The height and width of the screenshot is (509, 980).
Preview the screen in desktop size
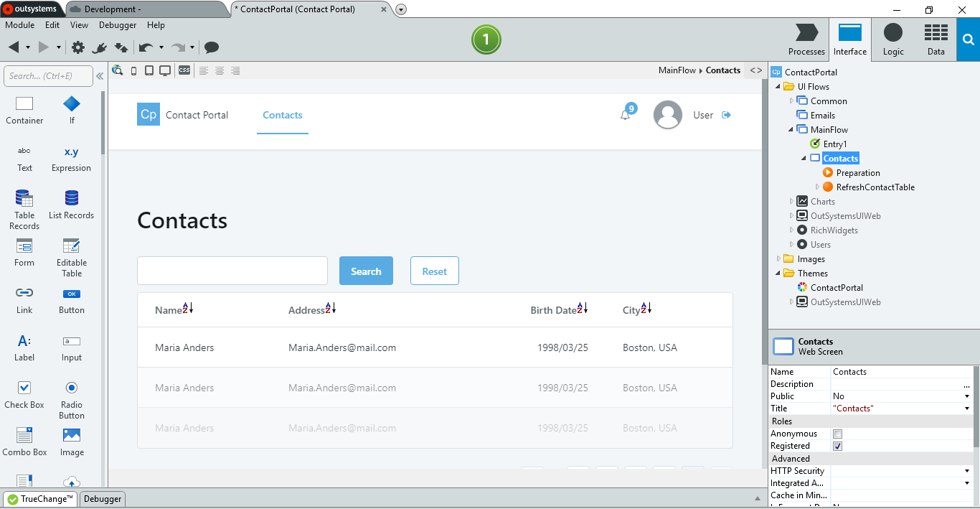click(165, 70)
